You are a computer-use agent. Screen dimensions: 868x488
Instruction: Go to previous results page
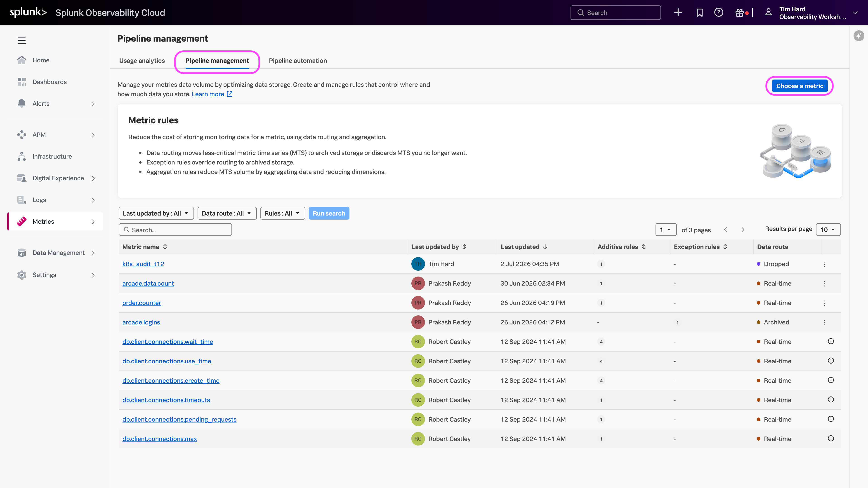point(725,230)
